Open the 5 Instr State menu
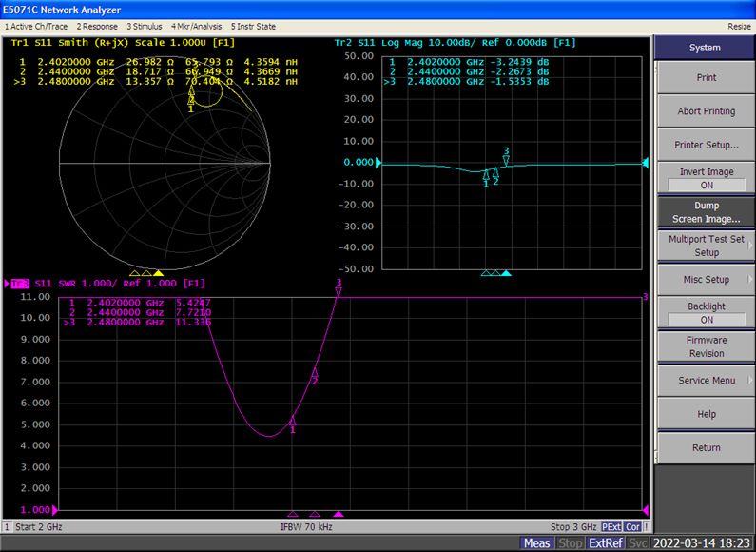Viewport: 756px width, 552px height. coord(253,26)
